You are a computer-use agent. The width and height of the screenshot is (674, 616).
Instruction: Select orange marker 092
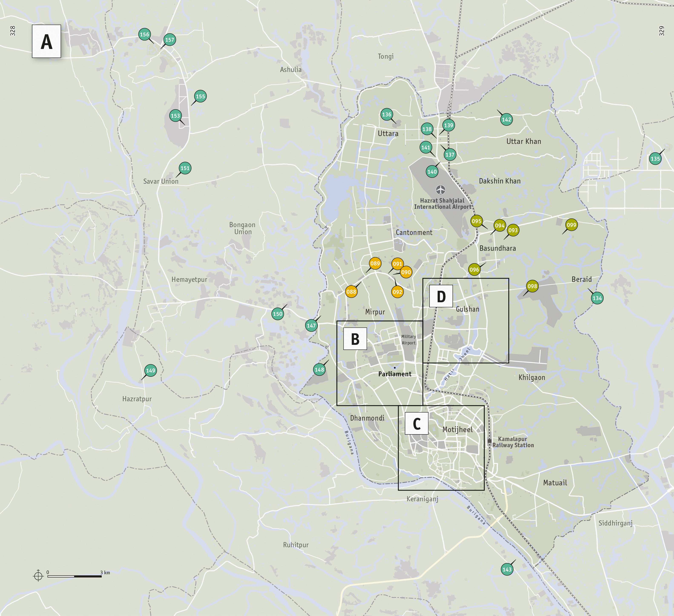point(397,292)
